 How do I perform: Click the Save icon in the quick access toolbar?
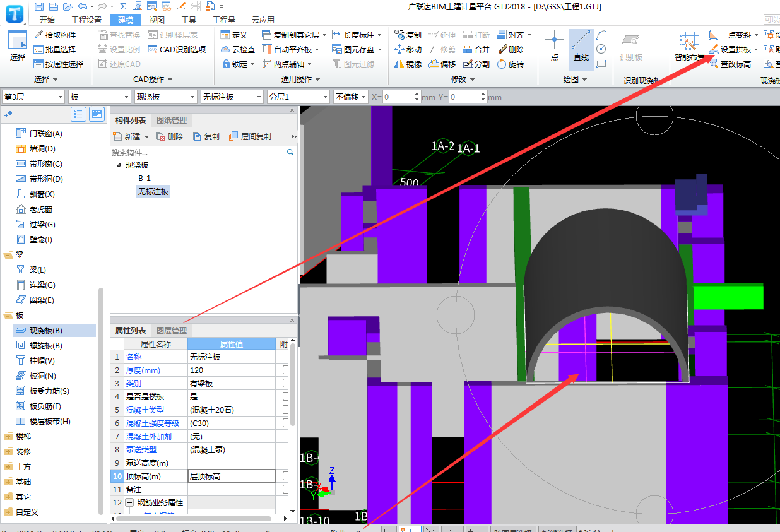pyautogui.click(x=40, y=6)
